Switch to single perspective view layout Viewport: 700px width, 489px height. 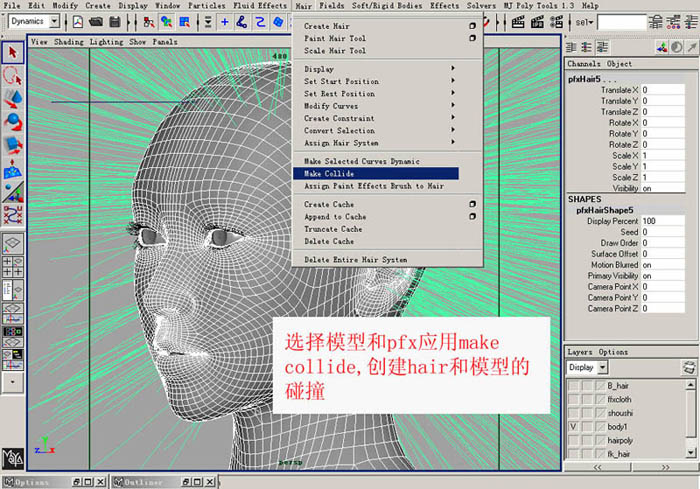tap(12, 243)
